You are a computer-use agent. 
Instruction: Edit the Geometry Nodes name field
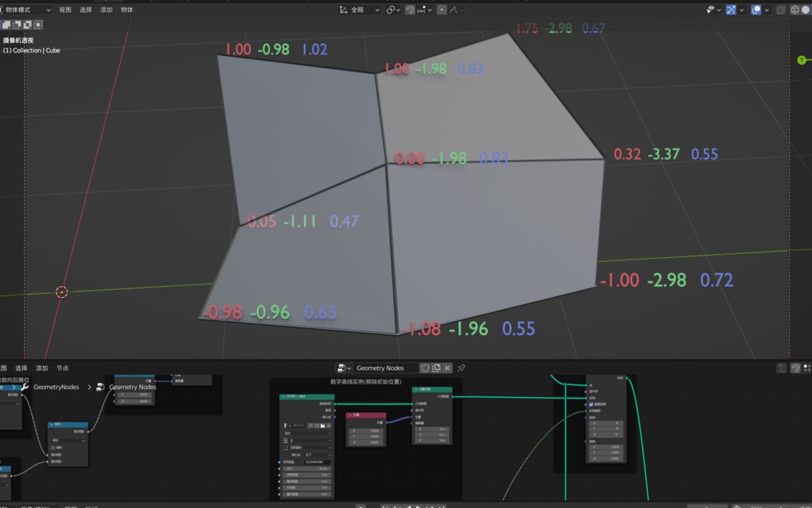pyautogui.click(x=386, y=368)
